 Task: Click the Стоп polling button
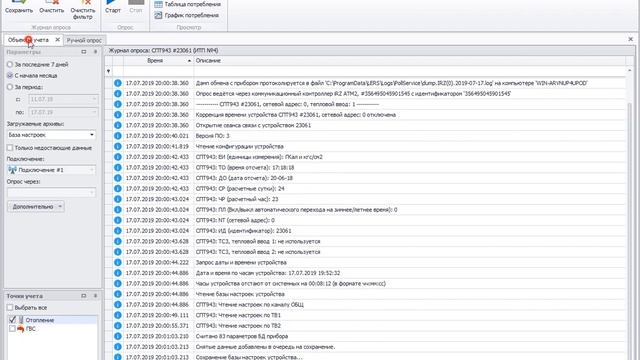(x=136, y=7)
